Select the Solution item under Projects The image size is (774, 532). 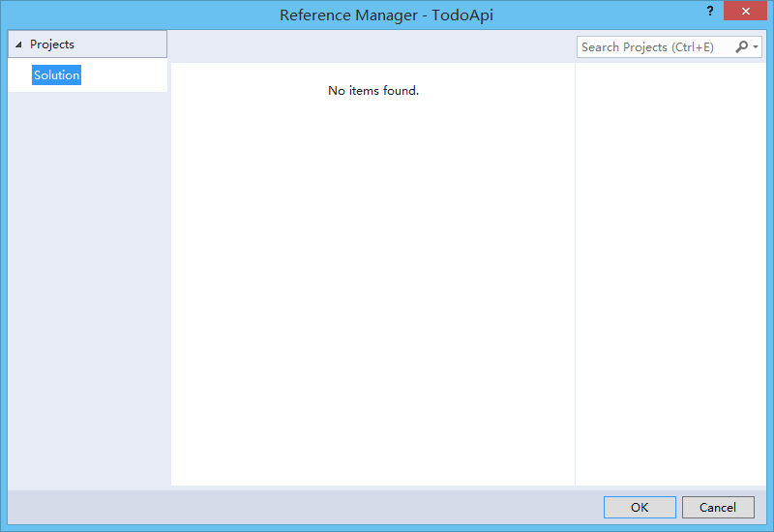[56, 75]
